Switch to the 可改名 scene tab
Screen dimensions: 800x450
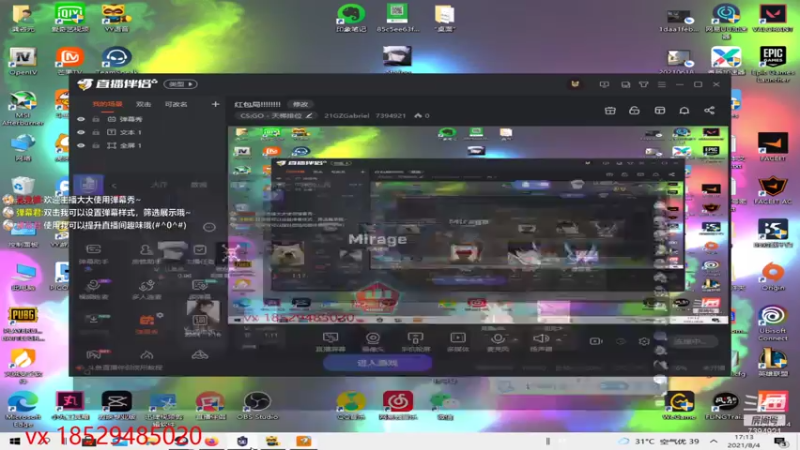(176, 104)
